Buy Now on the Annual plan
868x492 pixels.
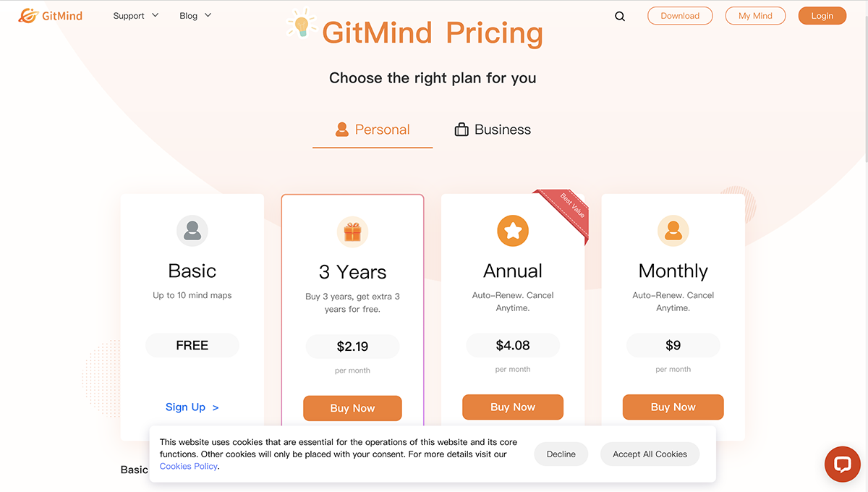513,407
